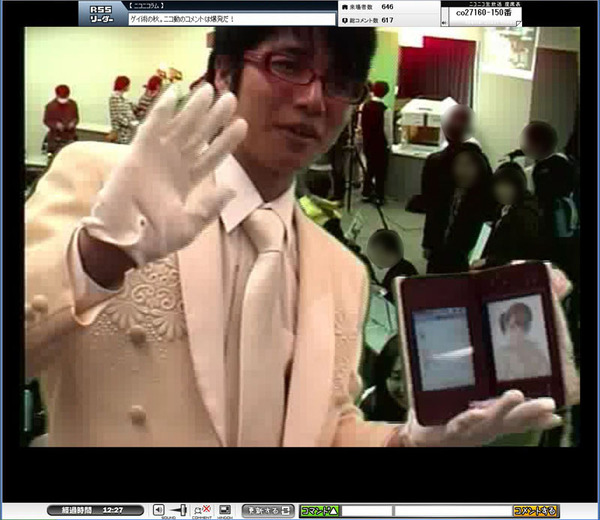Image resolution: width=600 pixels, height=520 pixels.
Task: Click the total comment count icon
Action: click(345, 19)
